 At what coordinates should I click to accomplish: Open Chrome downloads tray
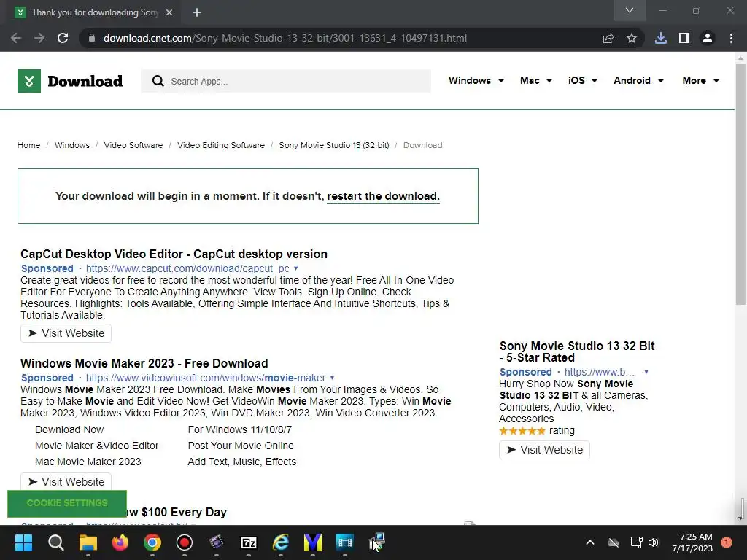(x=661, y=38)
